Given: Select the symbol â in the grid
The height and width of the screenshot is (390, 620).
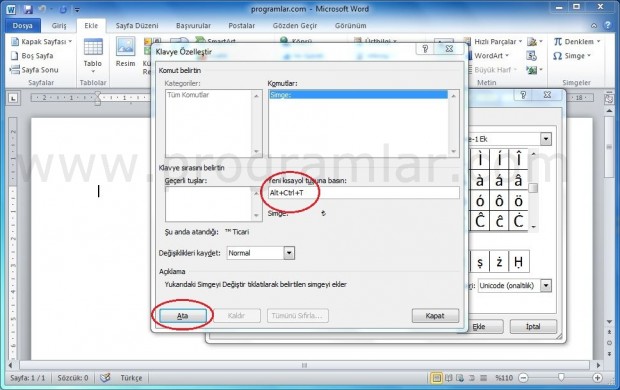Looking at the screenshot, I should coord(518,180).
